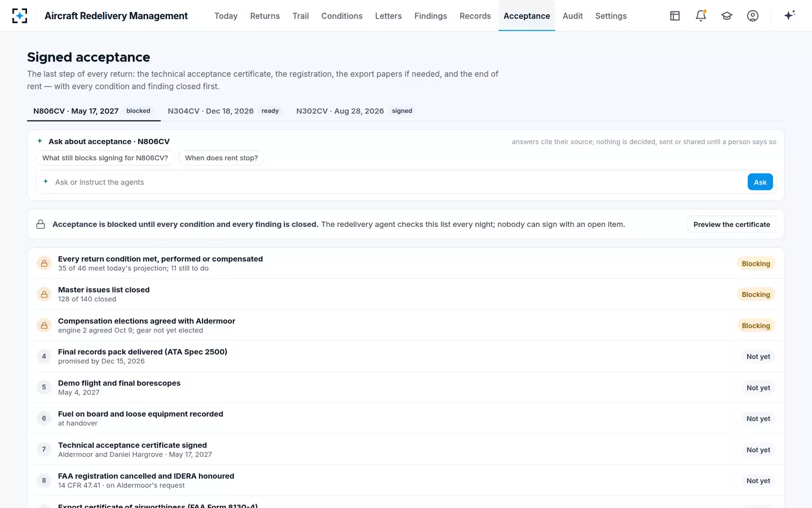Screen dimensions: 812x508
Task: Click lock icon on Compensation elections row
Action: click(x=44, y=325)
